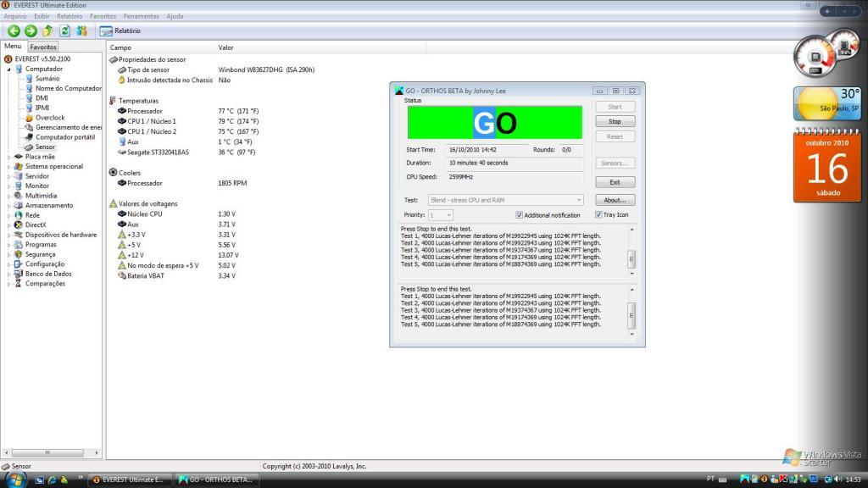Click the Start button in ORTHOS
Screen dimensions: 868x488
(x=615, y=107)
